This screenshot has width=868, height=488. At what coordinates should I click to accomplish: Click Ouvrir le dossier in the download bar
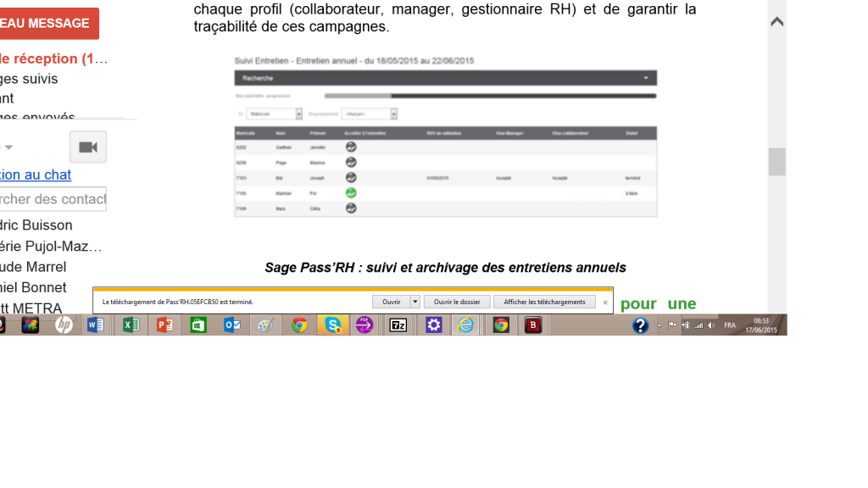[457, 302]
